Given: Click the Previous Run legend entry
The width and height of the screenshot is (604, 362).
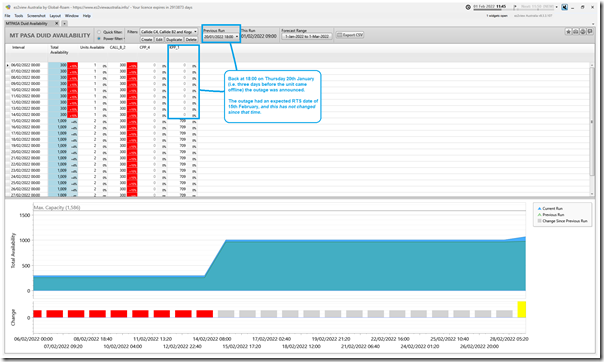Looking at the screenshot, I should click(551, 215).
